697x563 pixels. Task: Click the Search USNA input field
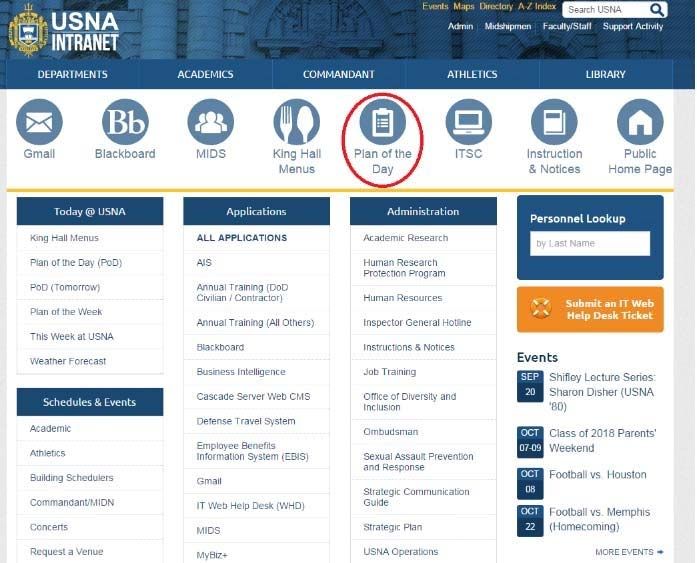tap(605, 9)
